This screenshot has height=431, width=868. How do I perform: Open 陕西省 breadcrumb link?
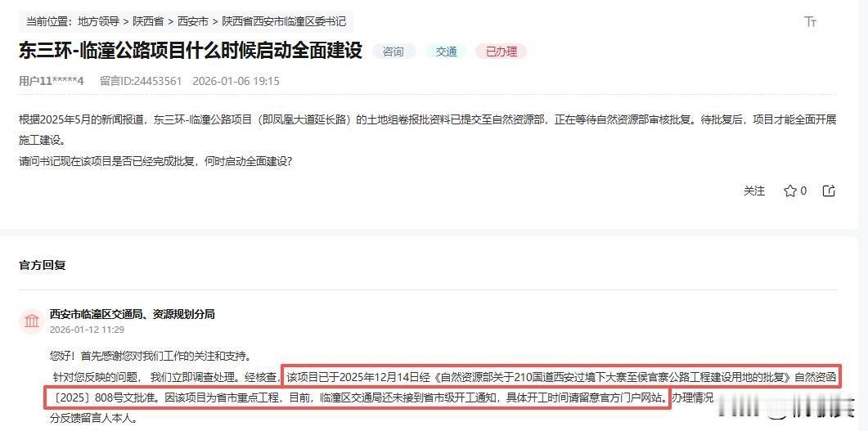click(x=148, y=21)
